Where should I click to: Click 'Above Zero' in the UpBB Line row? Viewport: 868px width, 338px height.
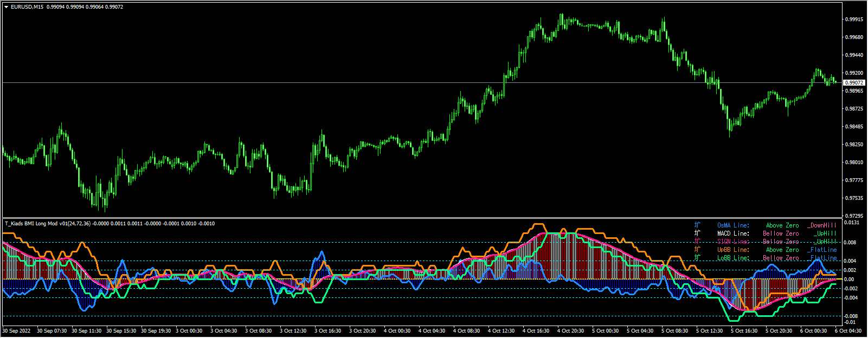[782, 250]
